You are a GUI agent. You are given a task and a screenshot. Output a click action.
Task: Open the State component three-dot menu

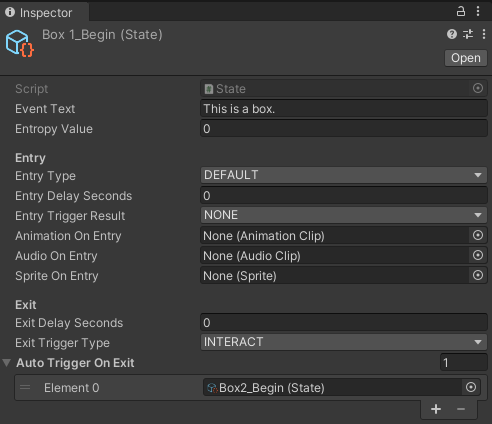[484, 34]
